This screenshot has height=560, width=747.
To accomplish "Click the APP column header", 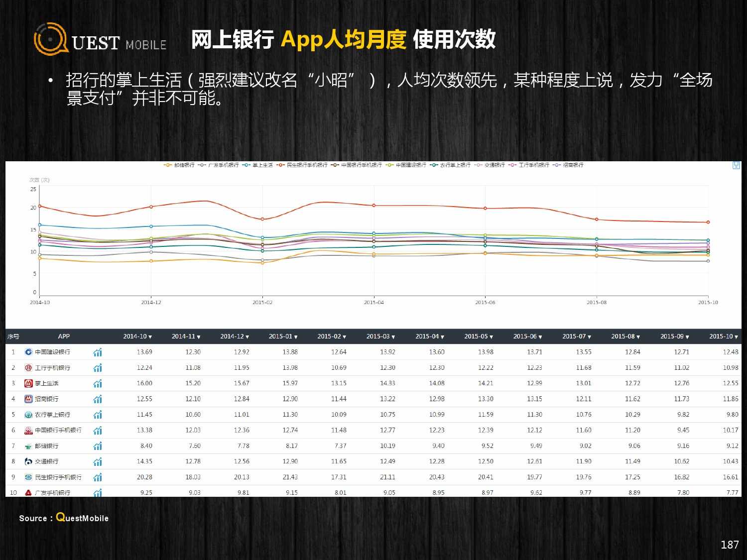I will pos(64,336).
